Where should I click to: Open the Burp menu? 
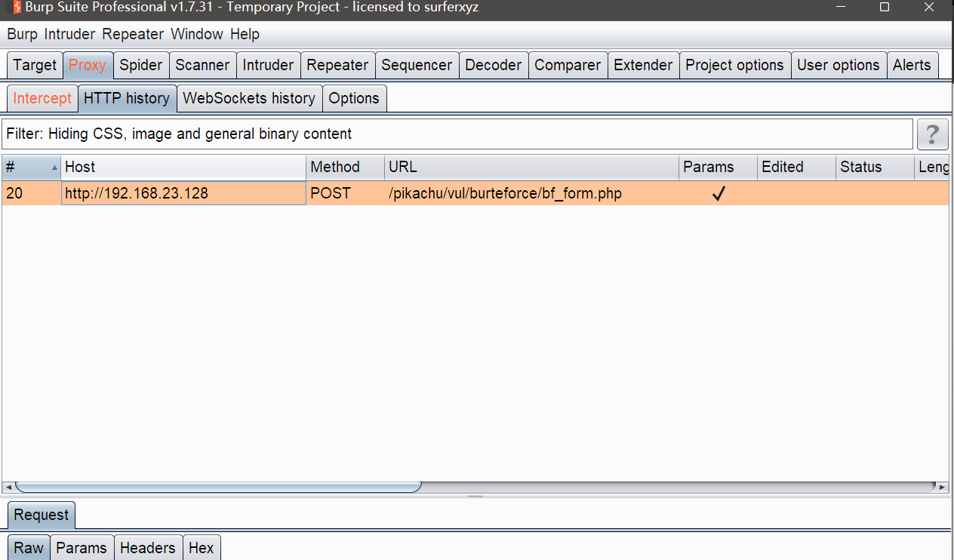[22, 34]
